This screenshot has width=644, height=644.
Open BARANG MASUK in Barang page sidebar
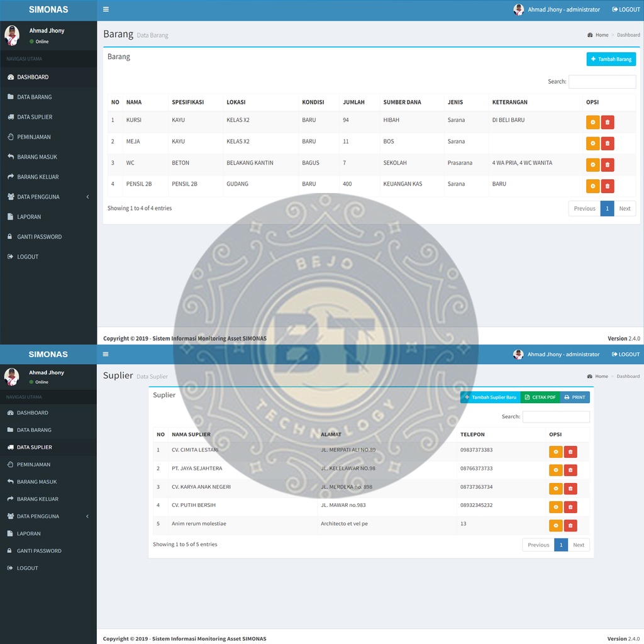click(x=48, y=157)
